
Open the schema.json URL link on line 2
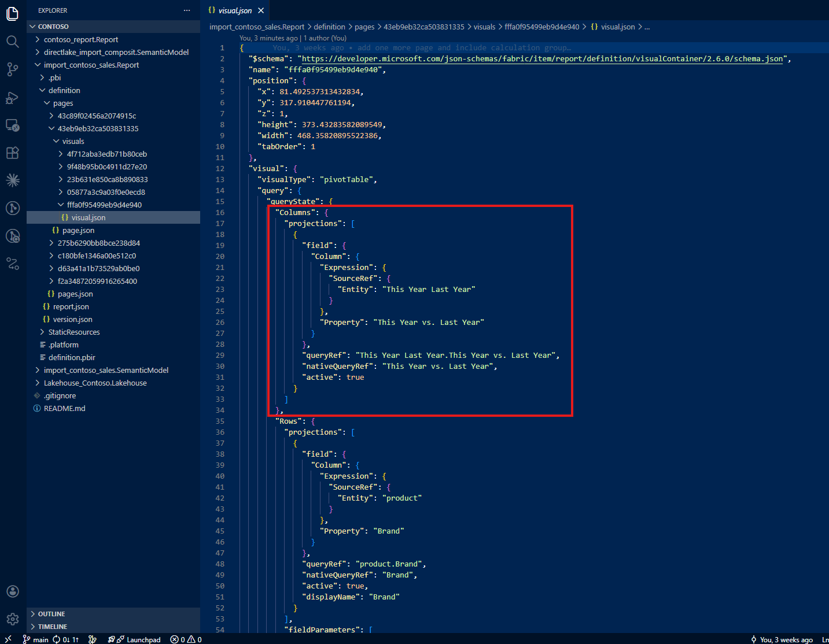pos(543,58)
